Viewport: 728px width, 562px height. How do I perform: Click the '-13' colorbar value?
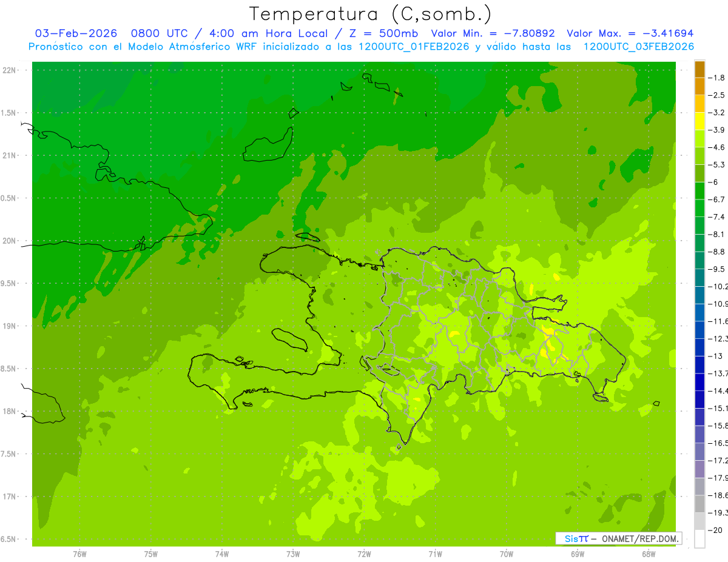pos(716,356)
